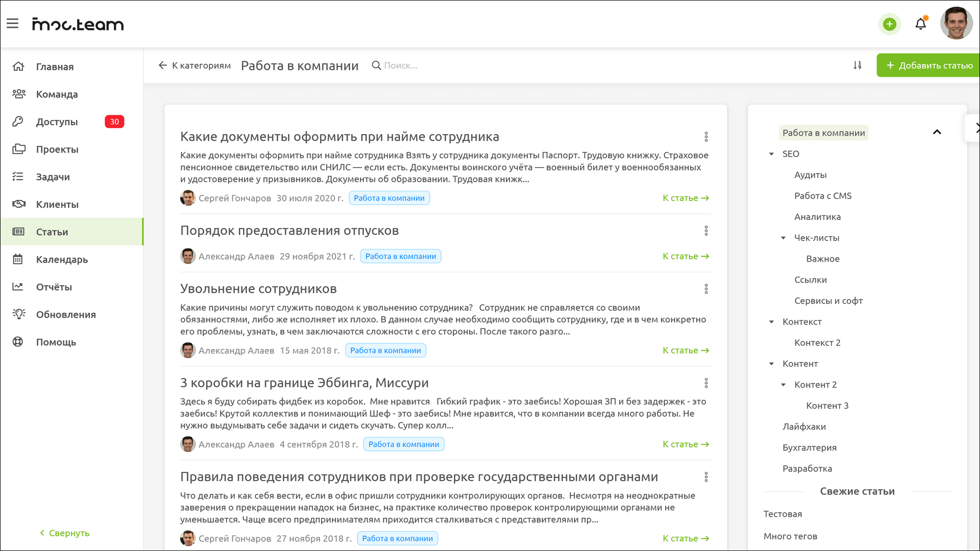
Task: Click the back arrow to categories
Action: tap(163, 65)
